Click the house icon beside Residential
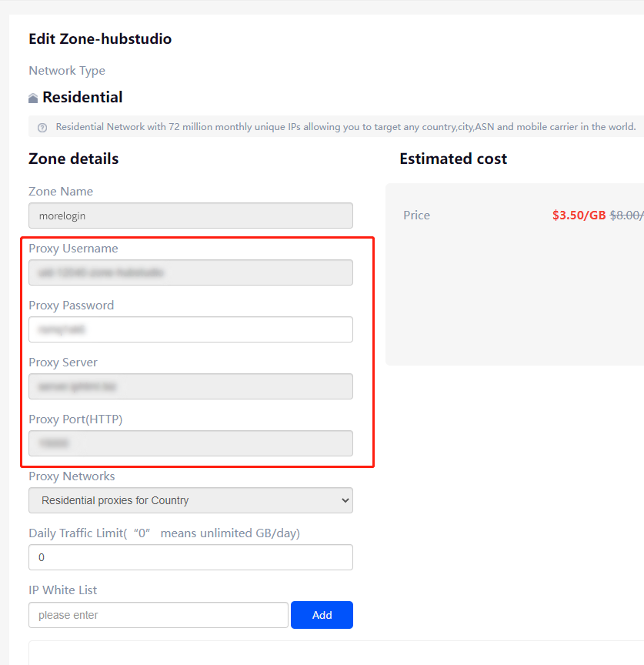The image size is (644, 665). [33, 99]
